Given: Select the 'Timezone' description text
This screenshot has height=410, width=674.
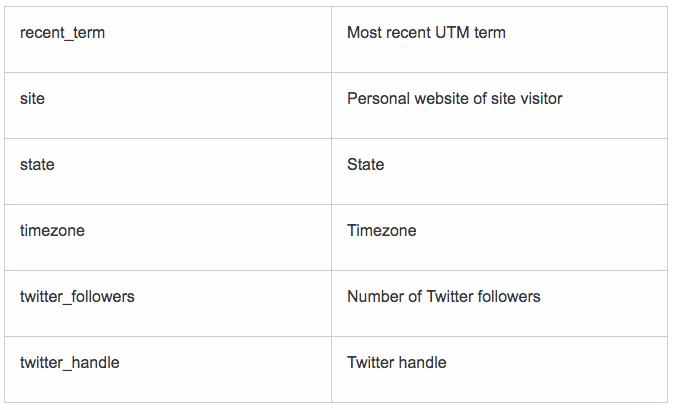Looking at the screenshot, I should pos(381,230).
